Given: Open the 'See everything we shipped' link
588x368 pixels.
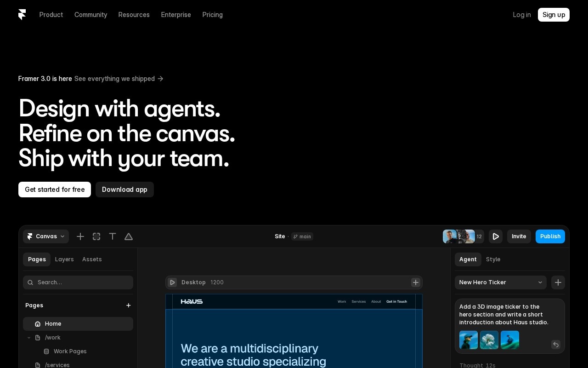Looking at the screenshot, I should pos(119,79).
